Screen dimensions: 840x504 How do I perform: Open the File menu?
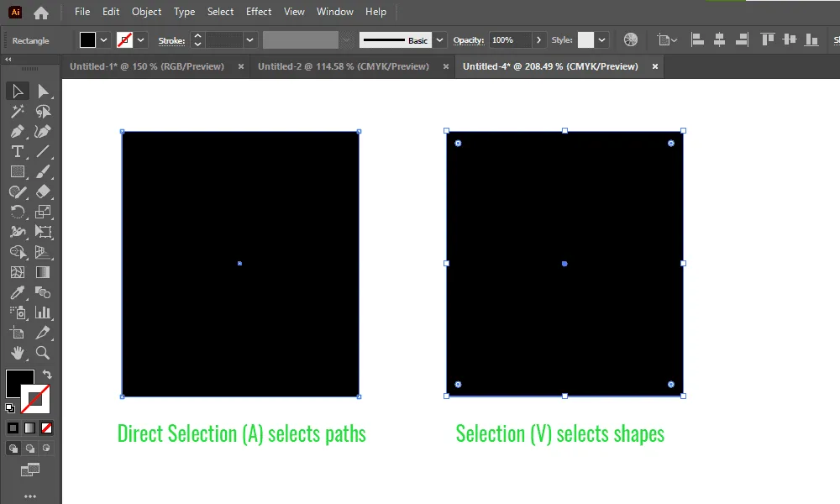(82, 11)
